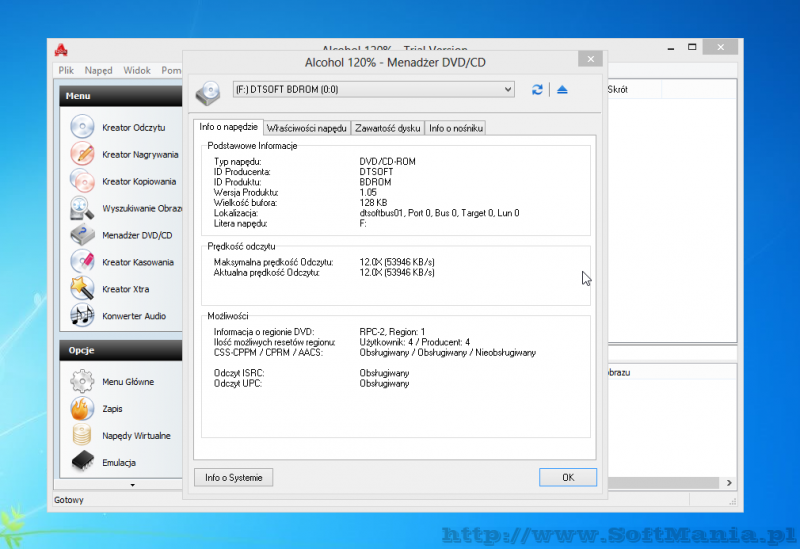The width and height of the screenshot is (800, 549).
Task: Select the Kreator Kopiowania label
Action: [x=139, y=182]
